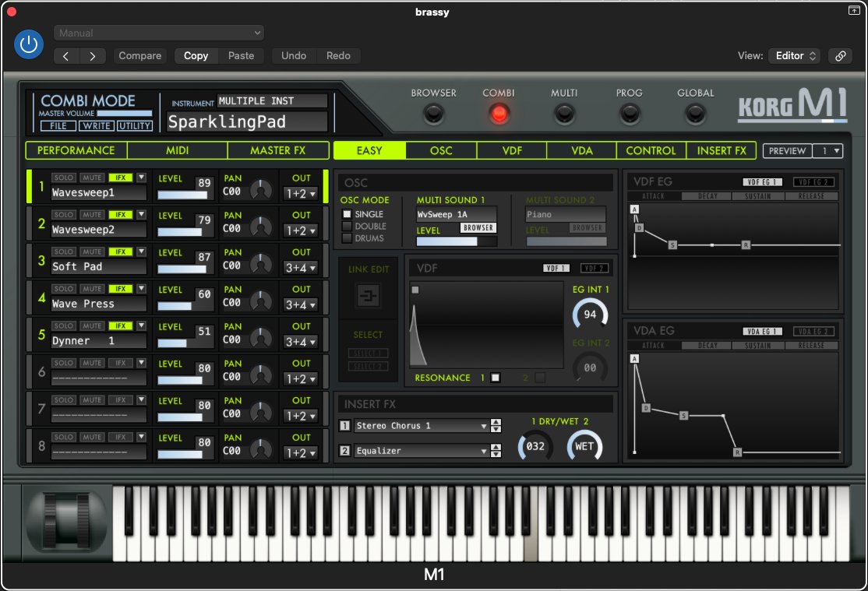Adjust the pan knob for Wavesweep1

pos(261,190)
